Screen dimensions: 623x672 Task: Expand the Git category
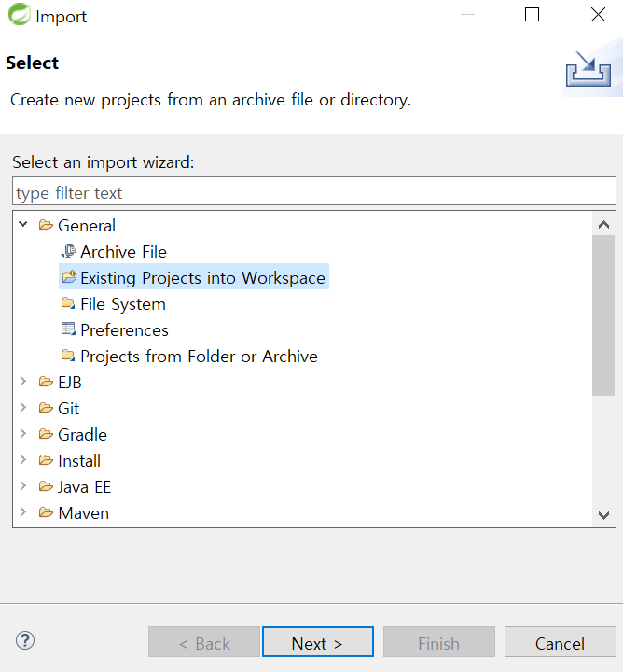coord(23,408)
